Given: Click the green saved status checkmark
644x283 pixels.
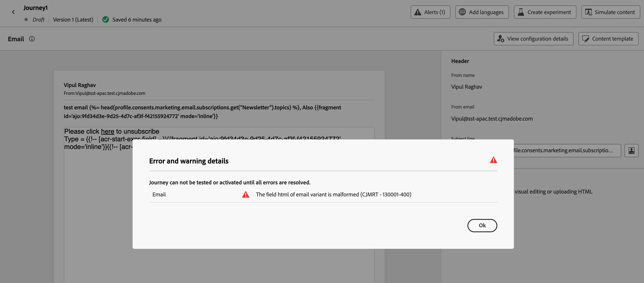Looking at the screenshot, I should click(x=106, y=19).
